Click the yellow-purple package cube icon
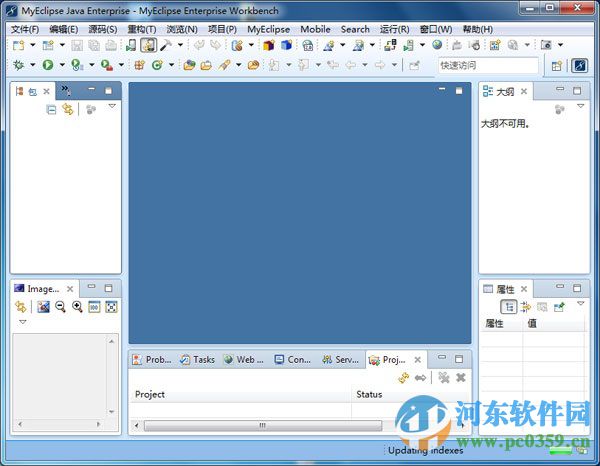 (269, 46)
